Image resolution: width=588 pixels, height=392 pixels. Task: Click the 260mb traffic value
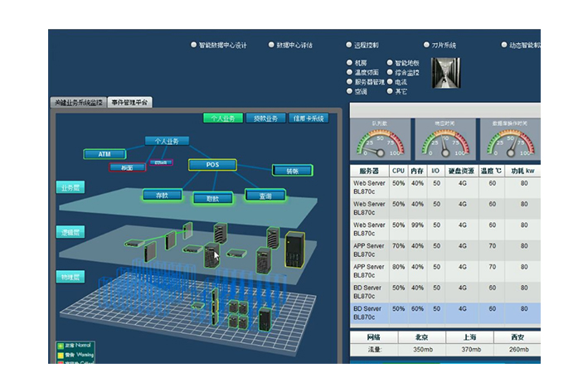[519, 349]
